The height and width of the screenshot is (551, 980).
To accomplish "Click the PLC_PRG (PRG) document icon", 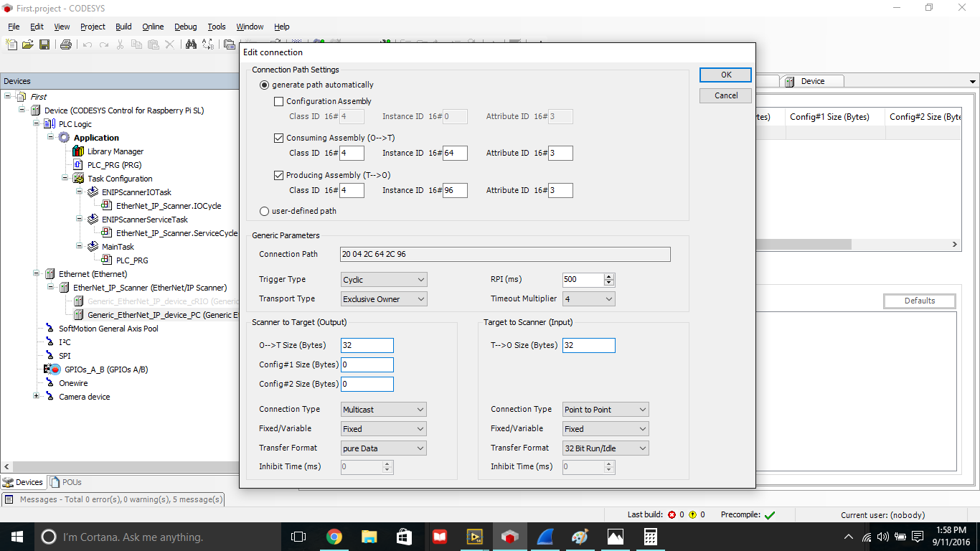I will click(x=79, y=165).
